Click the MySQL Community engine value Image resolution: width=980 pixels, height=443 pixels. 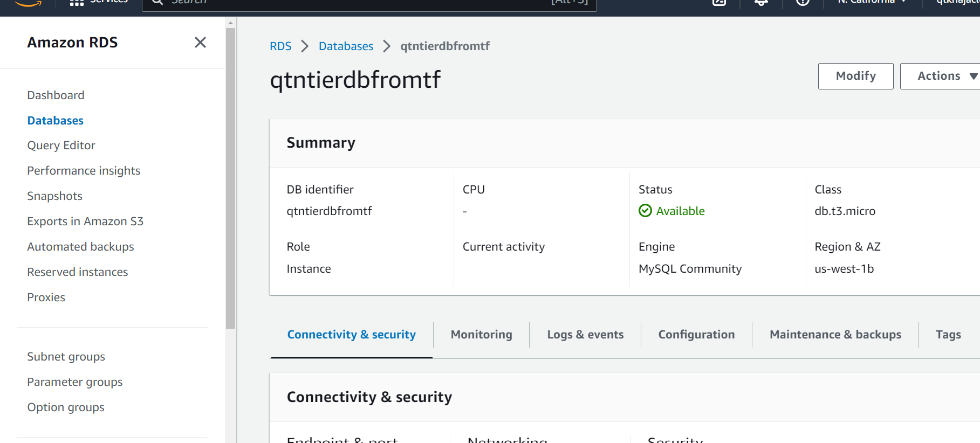(690, 269)
